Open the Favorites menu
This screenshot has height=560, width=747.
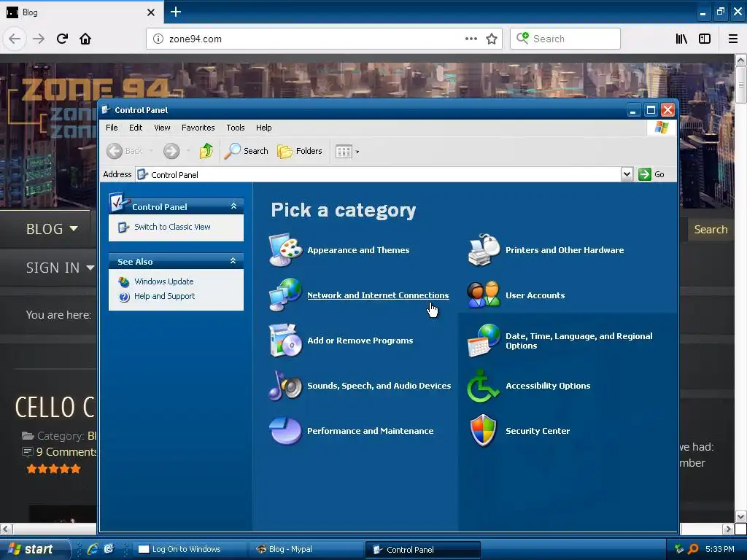(x=198, y=128)
